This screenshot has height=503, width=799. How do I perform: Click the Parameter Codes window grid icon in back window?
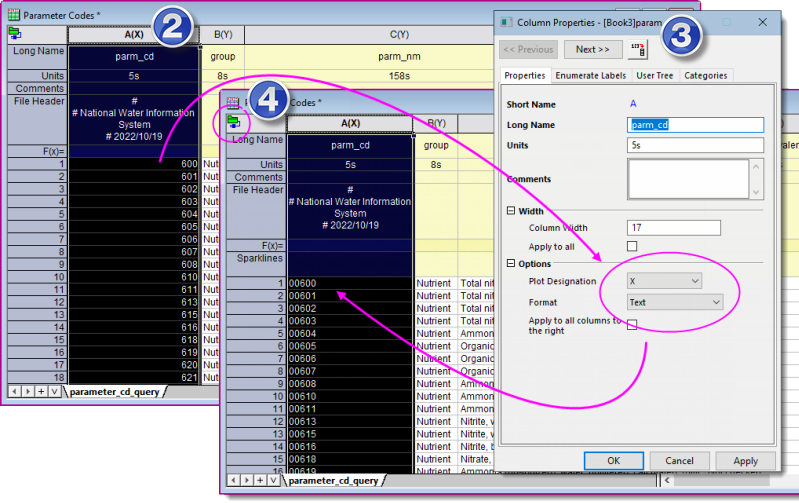(14, 15)
